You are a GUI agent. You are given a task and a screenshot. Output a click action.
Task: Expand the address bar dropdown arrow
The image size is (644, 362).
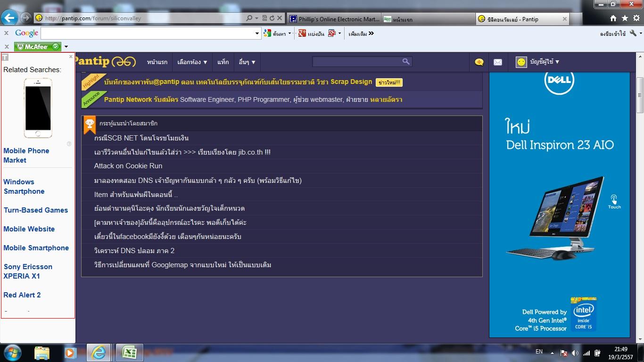tap(256, 18)
